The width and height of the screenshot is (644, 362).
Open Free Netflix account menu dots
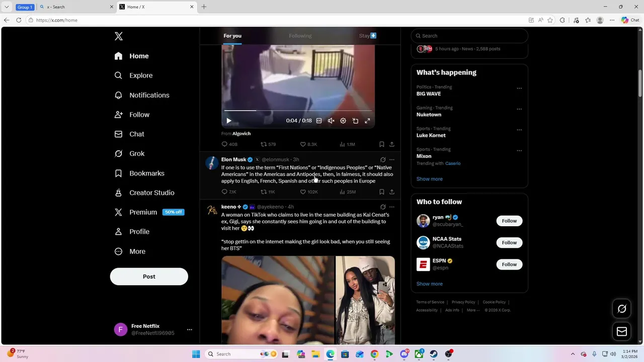[x=190, y=330]
